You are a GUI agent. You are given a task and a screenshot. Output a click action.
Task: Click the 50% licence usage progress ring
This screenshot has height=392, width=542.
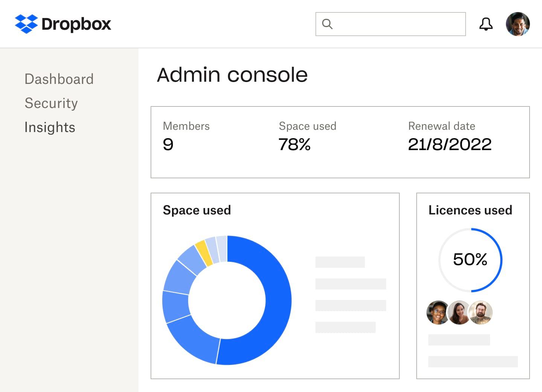(x=470, y=259)
